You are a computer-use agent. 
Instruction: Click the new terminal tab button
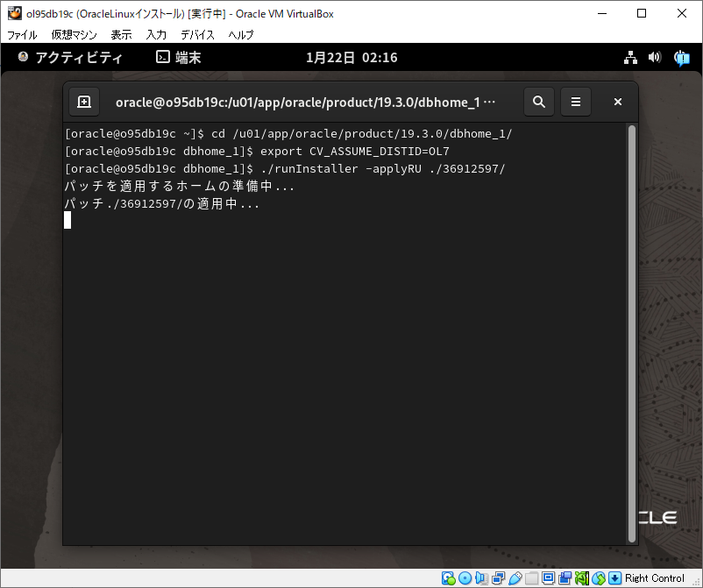point(84,102)
